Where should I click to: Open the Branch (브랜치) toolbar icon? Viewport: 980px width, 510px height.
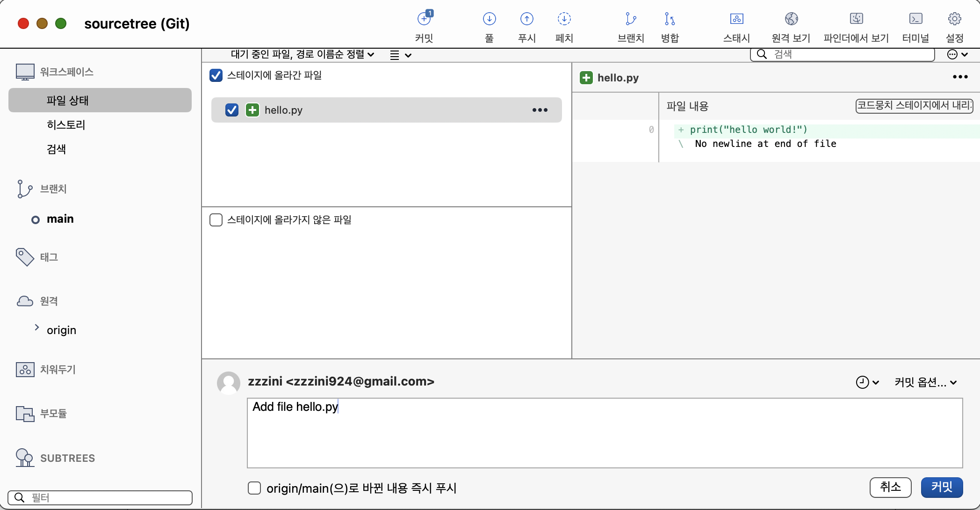(x=631, y=20)
